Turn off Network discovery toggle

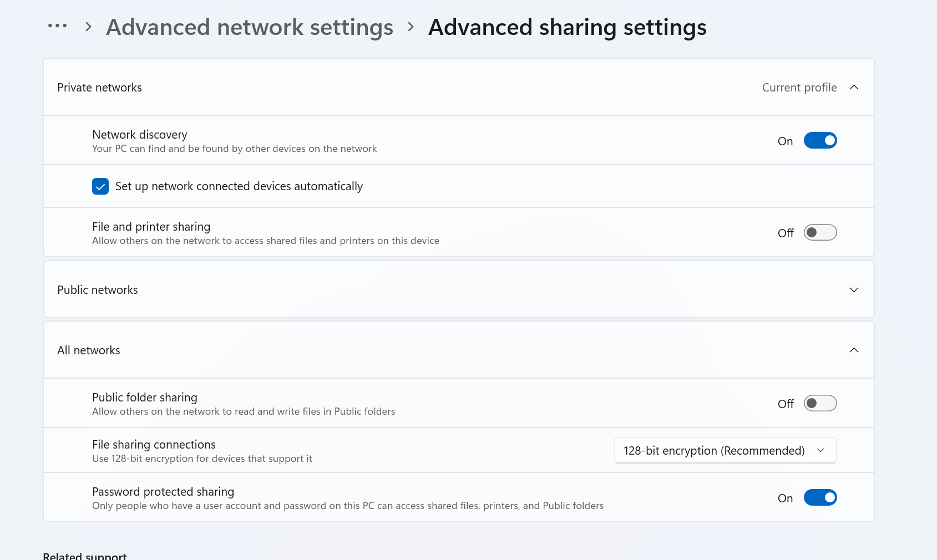click(x=820, y=141)
